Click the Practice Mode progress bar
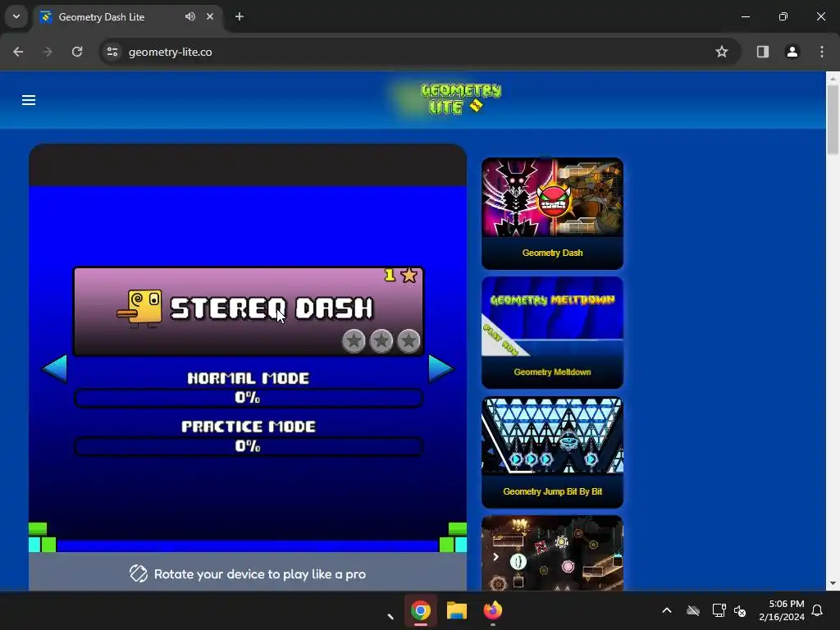840x630 pixels. click(x=249, y=446)
